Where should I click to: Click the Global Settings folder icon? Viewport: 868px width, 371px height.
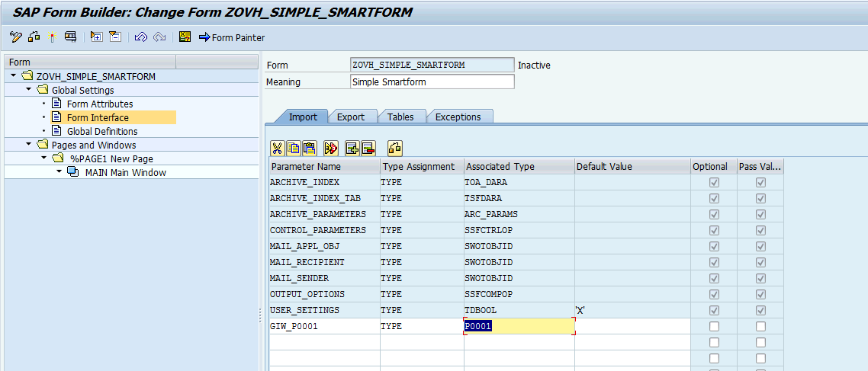pos(43,90)
